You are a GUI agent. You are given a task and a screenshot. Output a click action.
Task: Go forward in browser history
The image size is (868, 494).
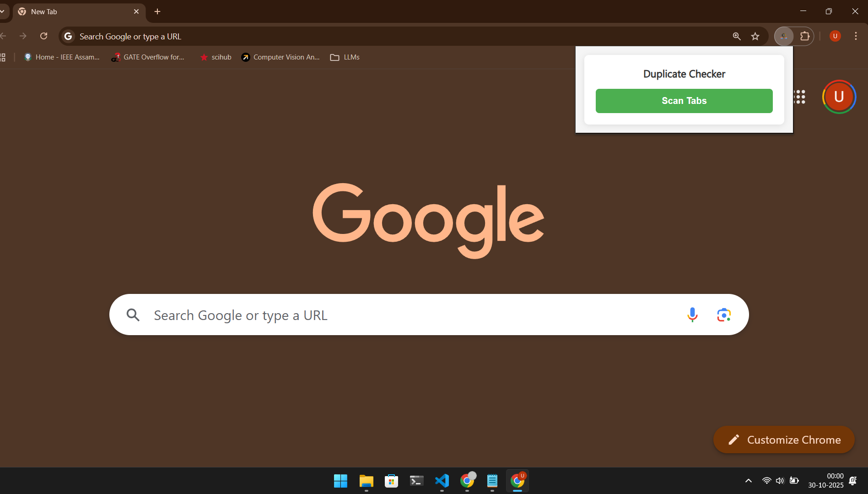(x=23, y=36)
